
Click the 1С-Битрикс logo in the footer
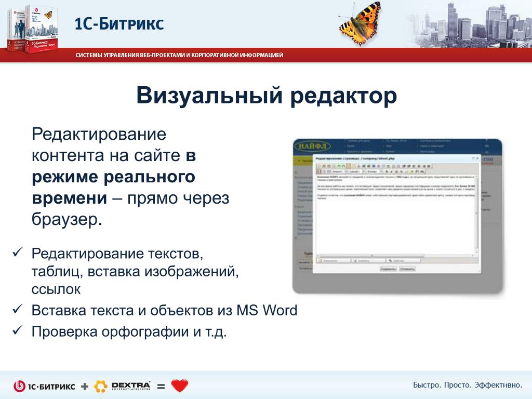[44, 386]
